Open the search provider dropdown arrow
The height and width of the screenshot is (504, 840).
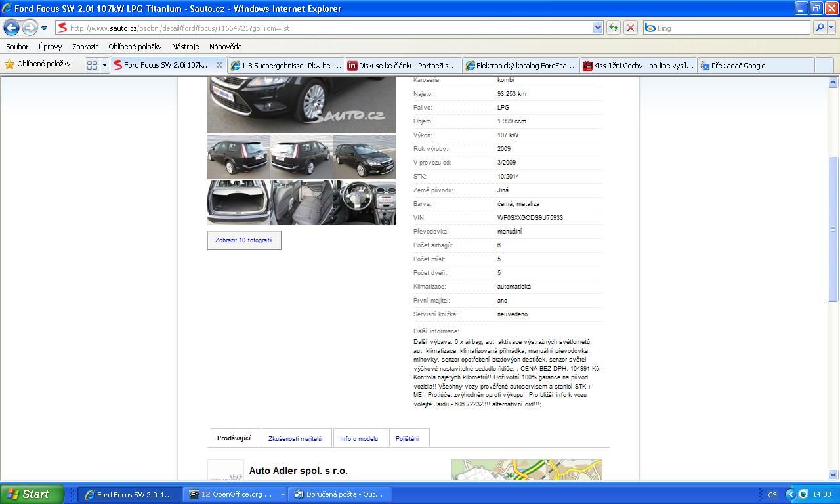[x=831, y=28]
